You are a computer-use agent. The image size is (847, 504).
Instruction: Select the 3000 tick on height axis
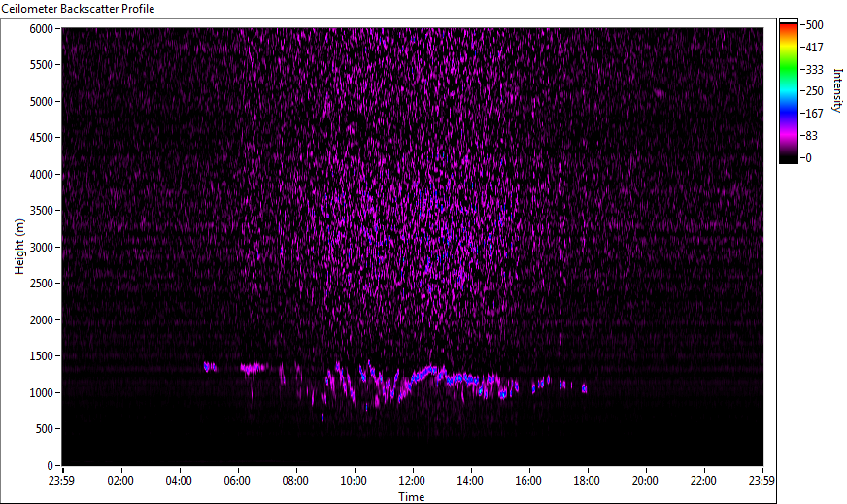tap(41, 248)
